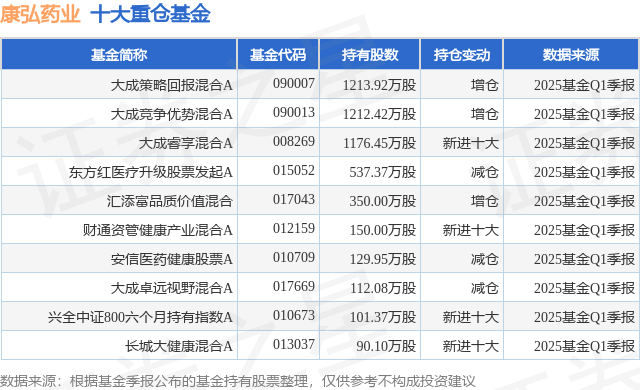The height and width of the screenshot is (390, 640).
Task: Select the 十大重仓基金 heading
Action: [x=150, y=14]
